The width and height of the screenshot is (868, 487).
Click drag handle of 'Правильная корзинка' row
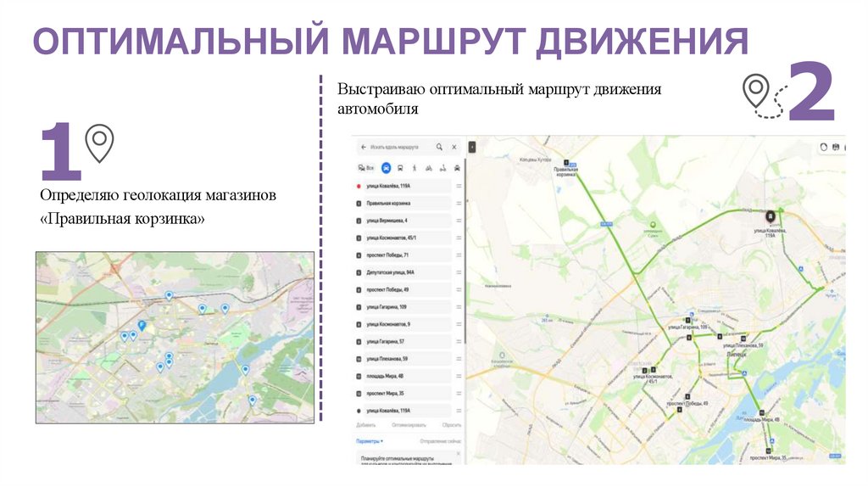(459, 204)
